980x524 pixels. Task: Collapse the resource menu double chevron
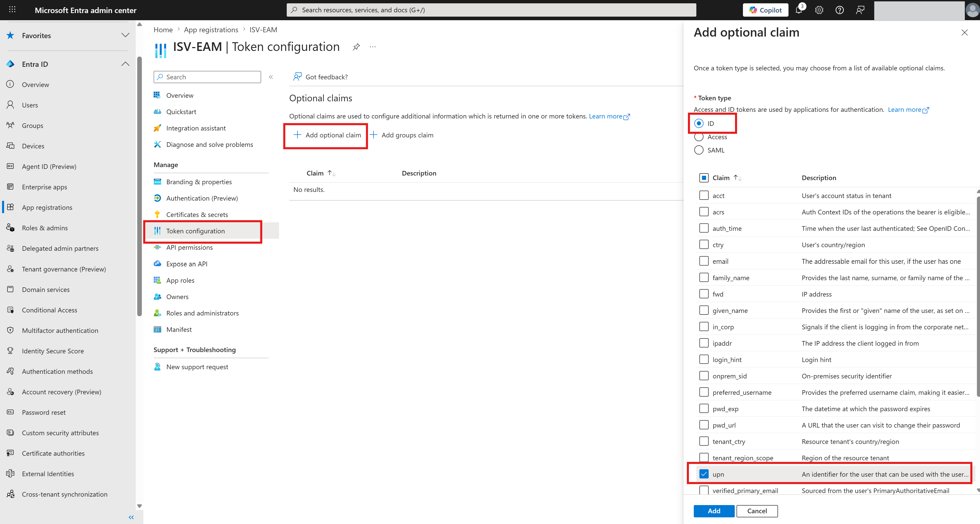(x=271, y=77)
